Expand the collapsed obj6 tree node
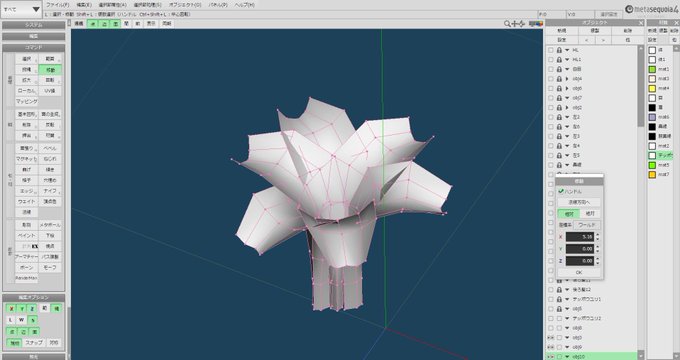The width and height of the screenshot is (680, 360). click(x=567, y=88)
